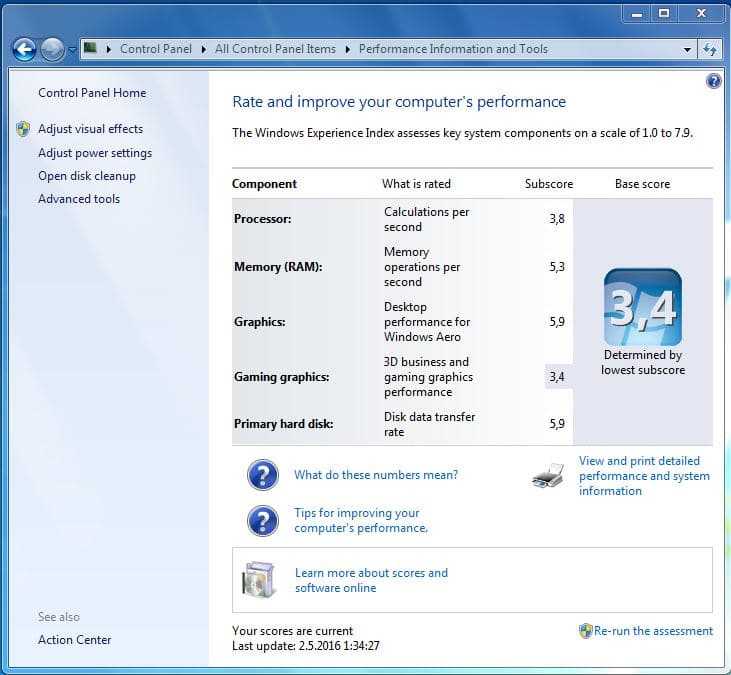Expand the arrow before Control Panel breadcrumb
Viewport: 731px width, 675px height.
(x=109, y=49)
